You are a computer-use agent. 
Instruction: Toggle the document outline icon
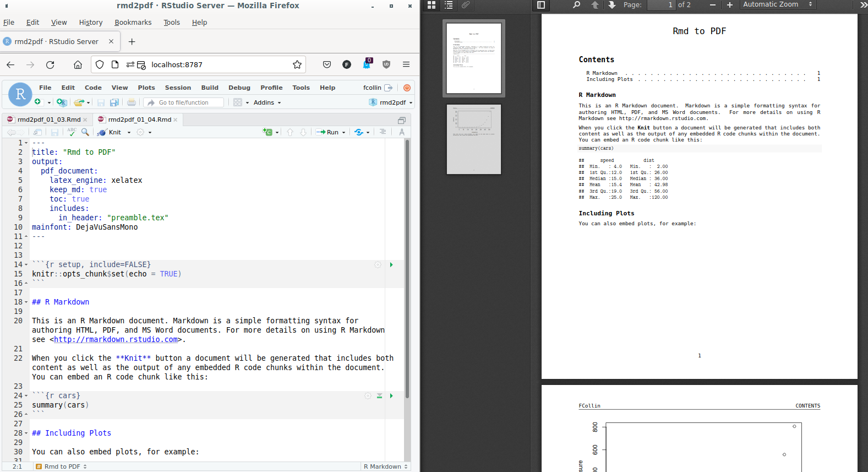click(x=383, y=132)
